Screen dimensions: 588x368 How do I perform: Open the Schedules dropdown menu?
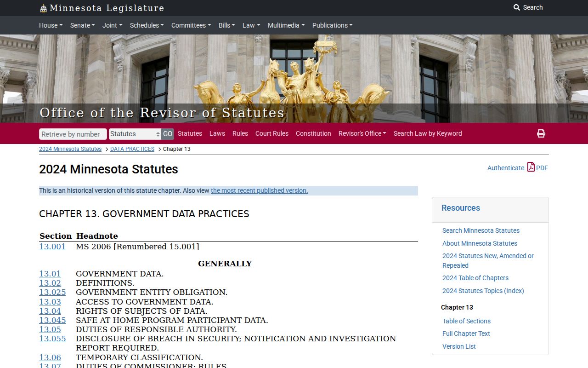[x=147, y=25]
